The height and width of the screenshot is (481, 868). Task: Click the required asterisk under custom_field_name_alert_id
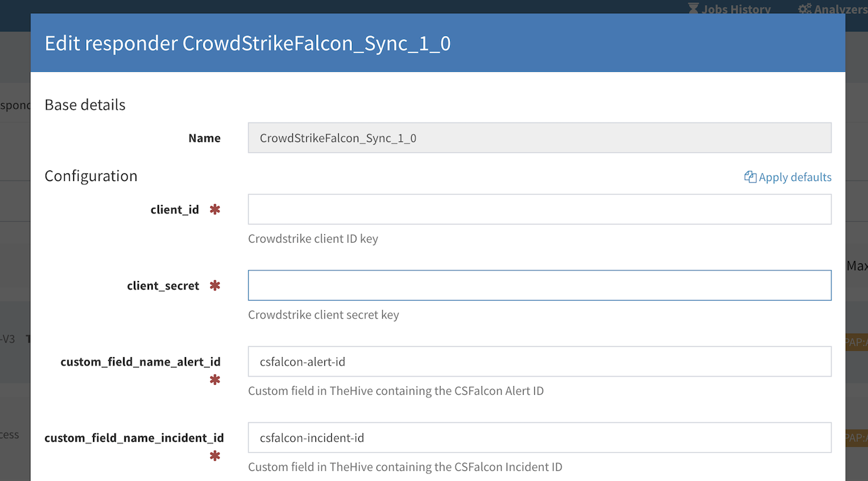pyautogui.click(x=215, y=379)
